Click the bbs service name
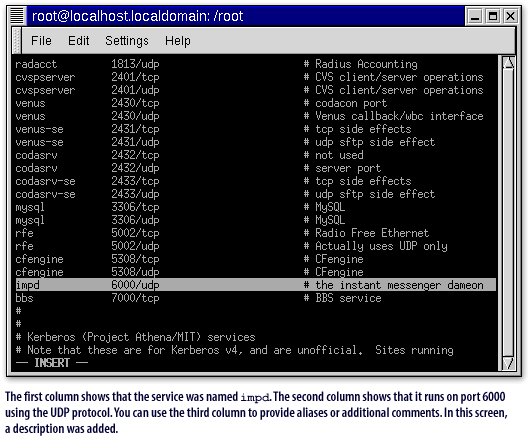The image size is (530, 445). [x=24, y=298]
